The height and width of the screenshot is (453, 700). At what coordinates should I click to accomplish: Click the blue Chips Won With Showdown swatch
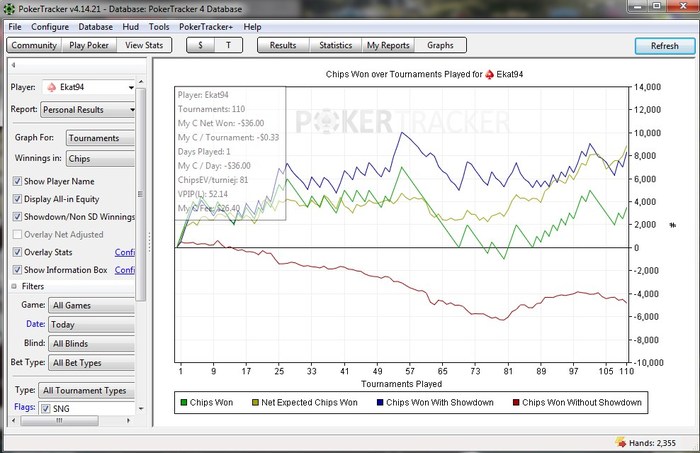[380, 403]
